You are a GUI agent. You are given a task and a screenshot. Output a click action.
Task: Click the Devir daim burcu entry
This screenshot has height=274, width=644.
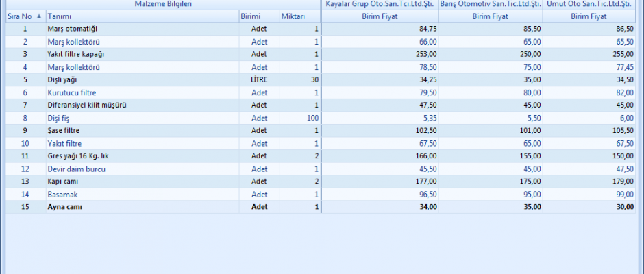[76, 169]
